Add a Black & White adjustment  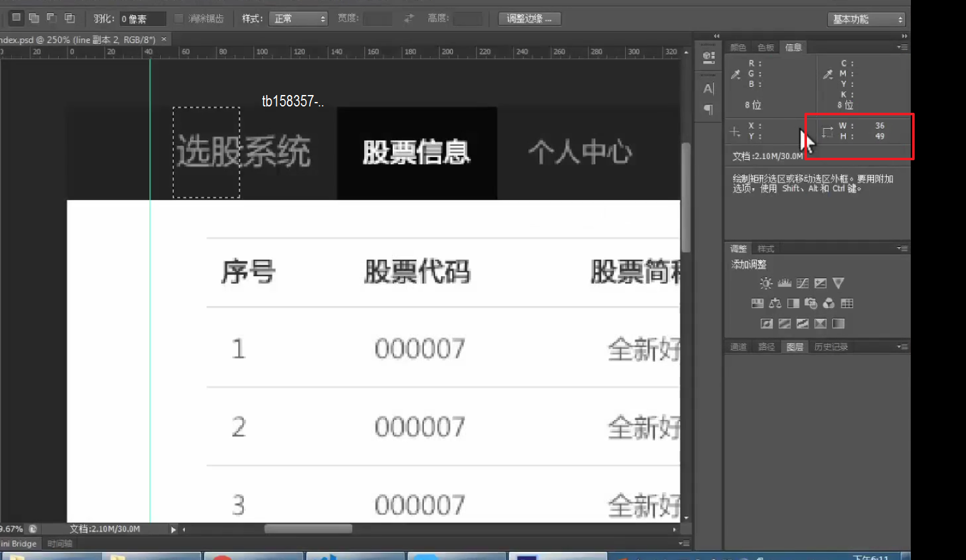pos(793,303)
